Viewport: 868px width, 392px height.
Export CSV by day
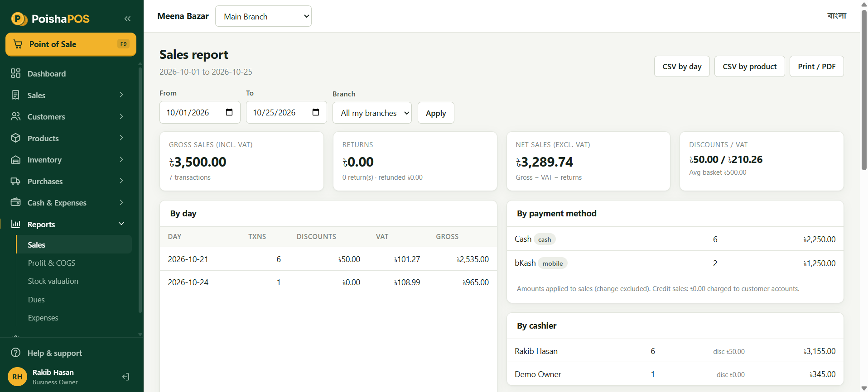tap(682, 67)
